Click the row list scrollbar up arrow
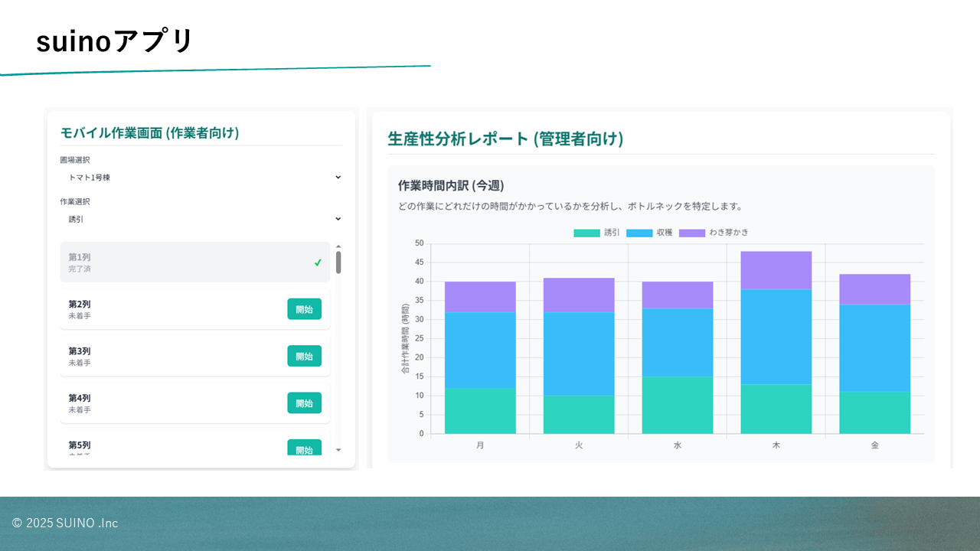The height and width of the screenshot is (551, 980). tap(338, 246)
